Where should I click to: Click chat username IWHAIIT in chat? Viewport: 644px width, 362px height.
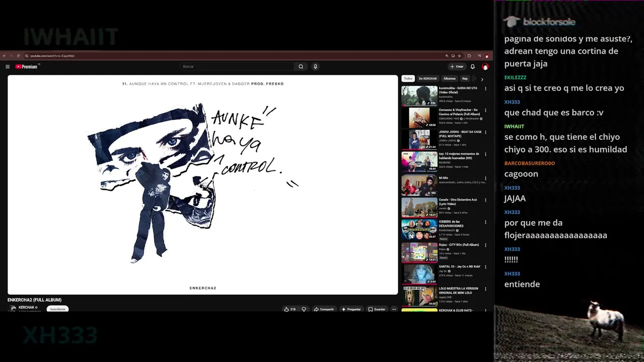(x=514, y=126)
